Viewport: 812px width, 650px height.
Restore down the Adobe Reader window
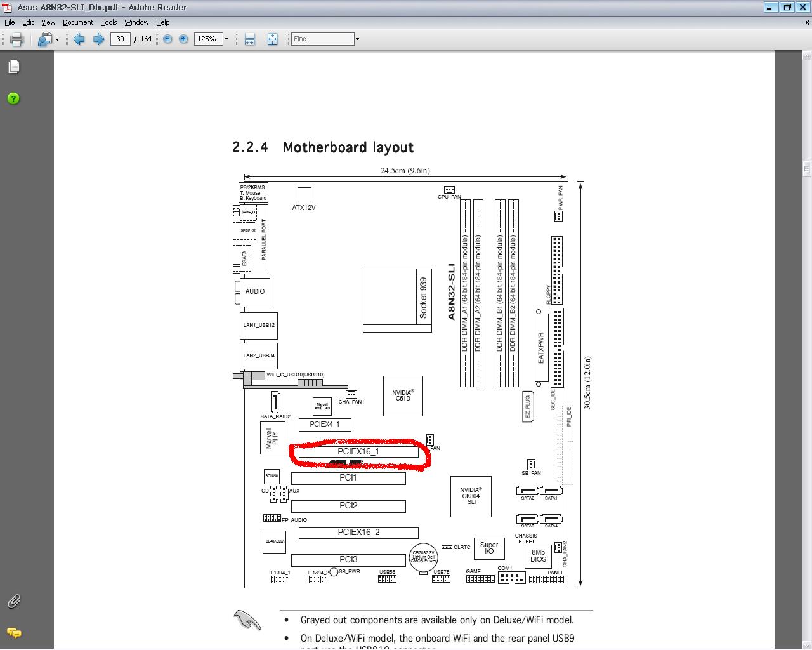[787, 8]
